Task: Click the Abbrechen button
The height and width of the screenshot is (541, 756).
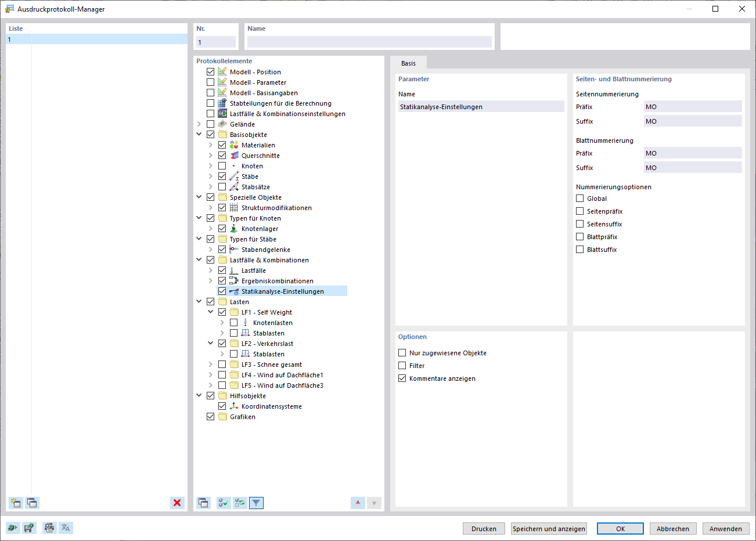Action: point(673,529)
